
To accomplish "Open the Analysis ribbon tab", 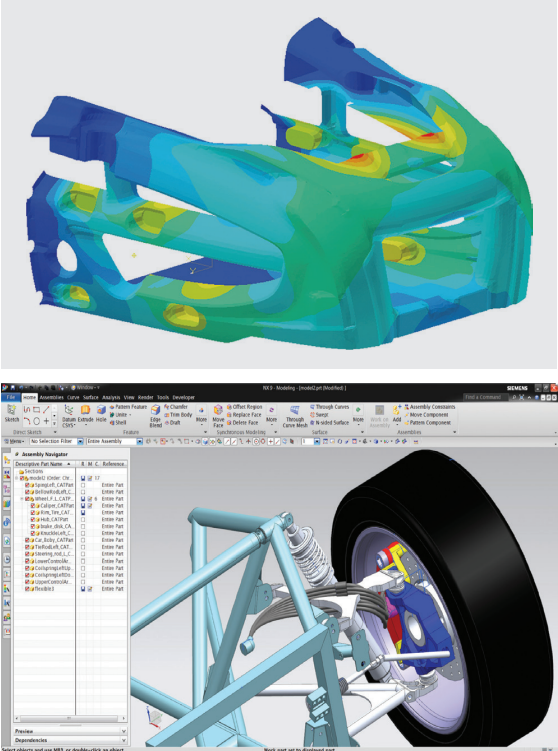I will (111, 398).
